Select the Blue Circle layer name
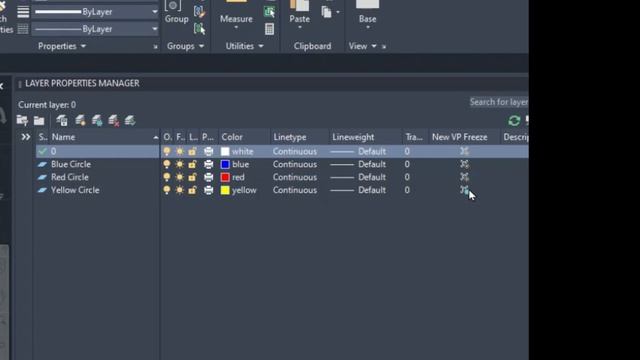Viewport: 640px width, 360px height. pyautogui.click(x=71, y=164)
